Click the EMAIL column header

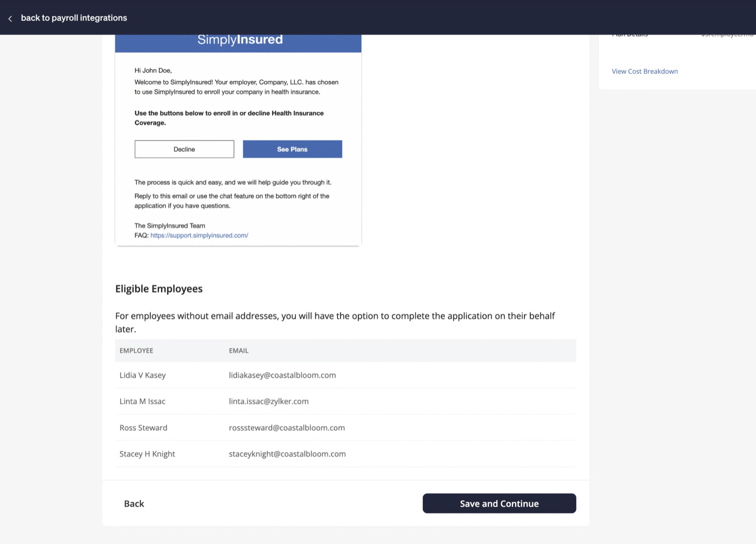coord(239,351)
